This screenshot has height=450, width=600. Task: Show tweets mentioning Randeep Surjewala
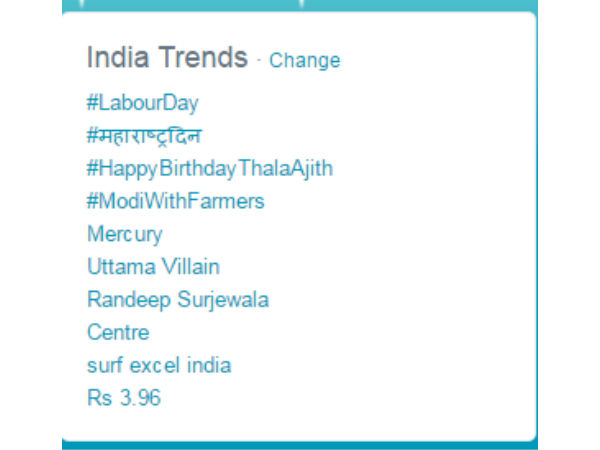[178, 299]
